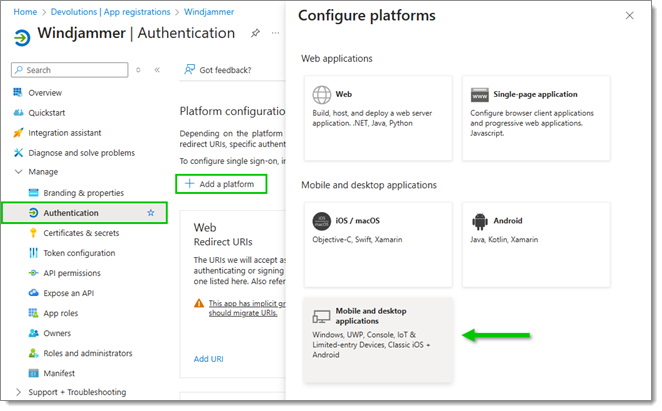This screenshot has width=662, height=411.
Task: Navigate to the Home breadcrumb
Action: pos(25,12)
